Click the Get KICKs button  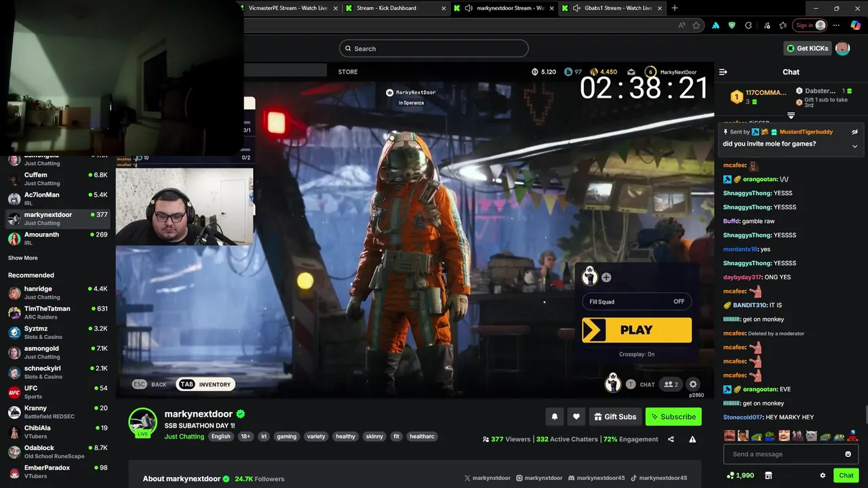click(808, 48)
